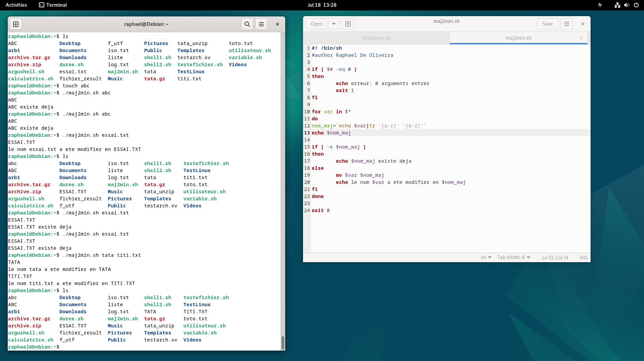The height and width of the screenshot is (361, 644).
Task: Toggle INS insert mode in status bar
Action: click(x=583, y=257)
